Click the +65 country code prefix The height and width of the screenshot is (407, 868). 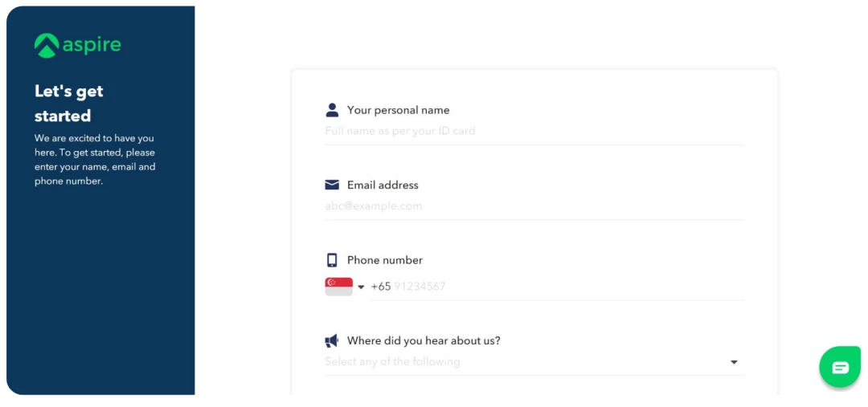[x=381, y=287]
